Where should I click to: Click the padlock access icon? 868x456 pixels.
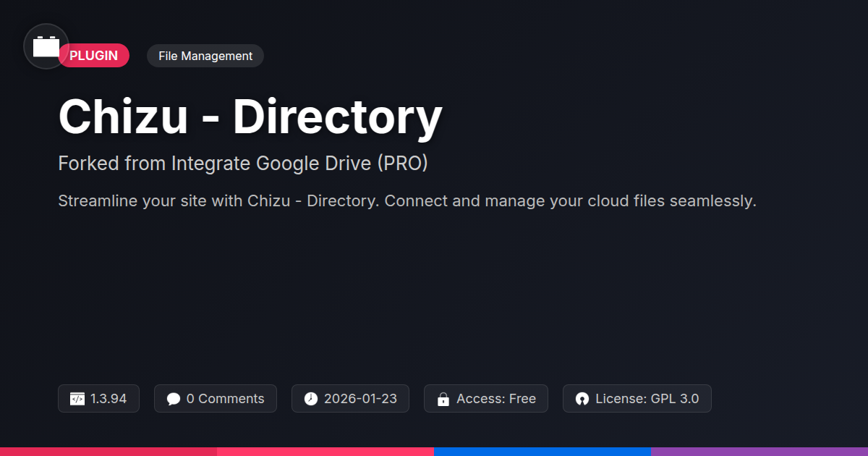point(443,399)
